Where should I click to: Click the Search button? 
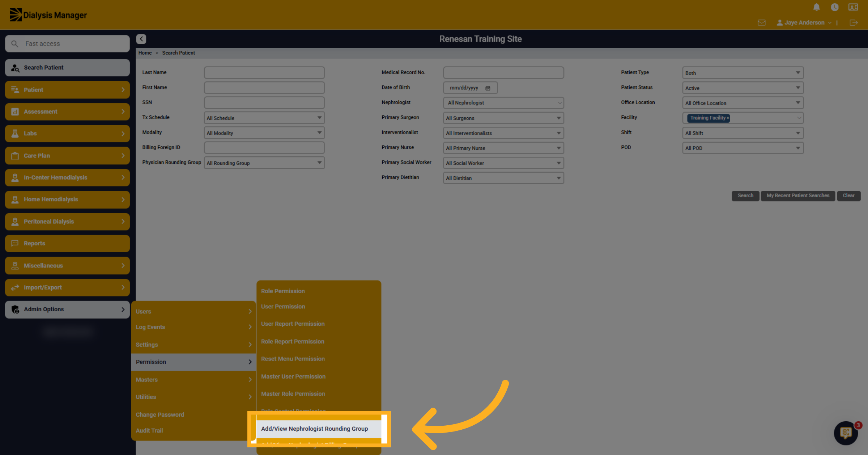click(x=745, y=196)
